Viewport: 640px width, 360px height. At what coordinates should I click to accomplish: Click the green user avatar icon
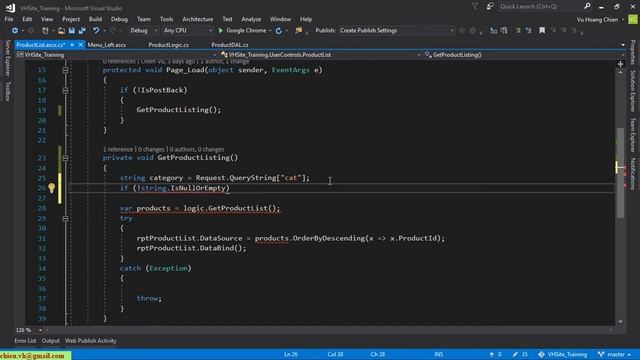point(633,20)
